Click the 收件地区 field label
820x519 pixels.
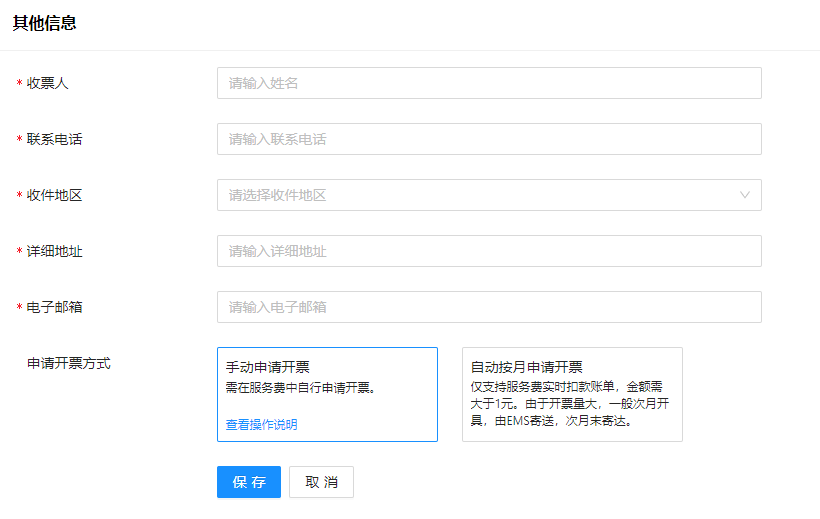pyautogui.click(x=54, y=195)
